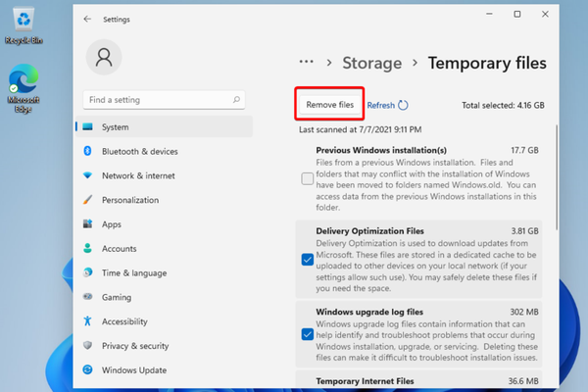Uncheck Windows upgrade log files checkbox

[307, 334]
